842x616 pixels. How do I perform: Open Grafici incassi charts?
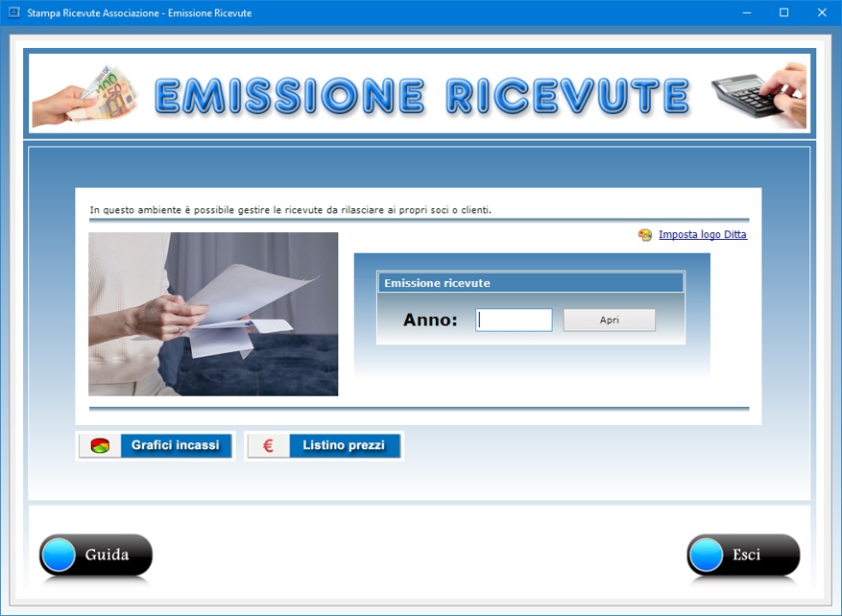[x=156, y=445]
